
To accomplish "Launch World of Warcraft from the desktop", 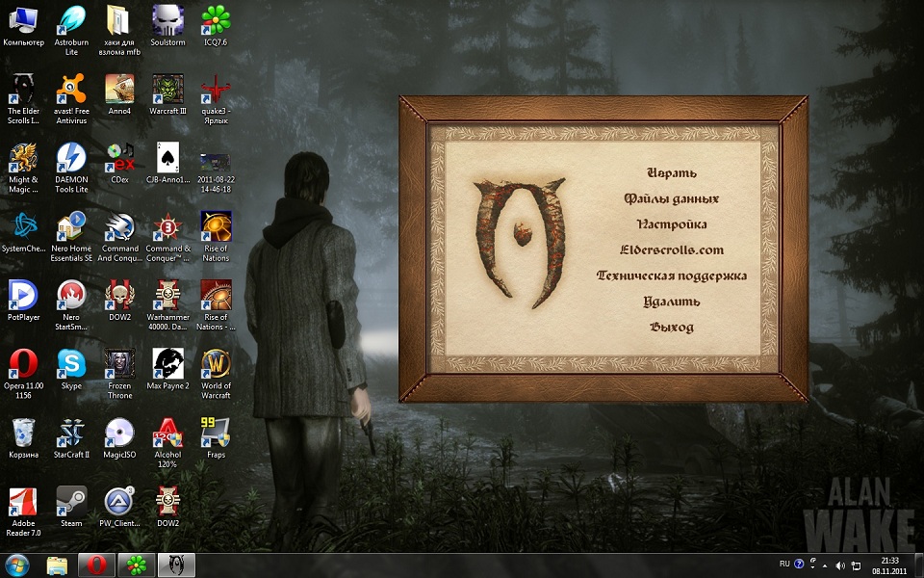I will click(216, 365).
